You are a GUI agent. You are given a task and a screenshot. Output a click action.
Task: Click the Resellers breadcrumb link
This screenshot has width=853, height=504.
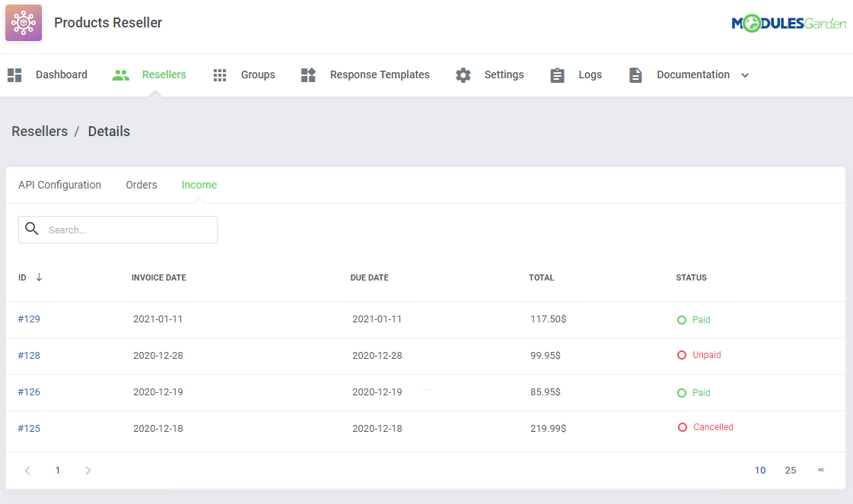pos(40,132)
